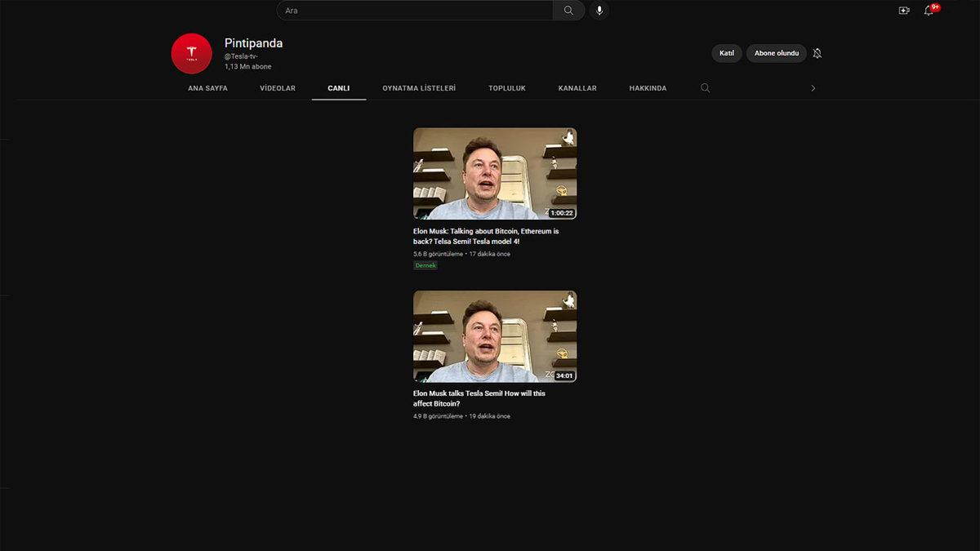Expand more tabs with the right chevron
This screenshot has height=551, width=980.
(813, 87)
